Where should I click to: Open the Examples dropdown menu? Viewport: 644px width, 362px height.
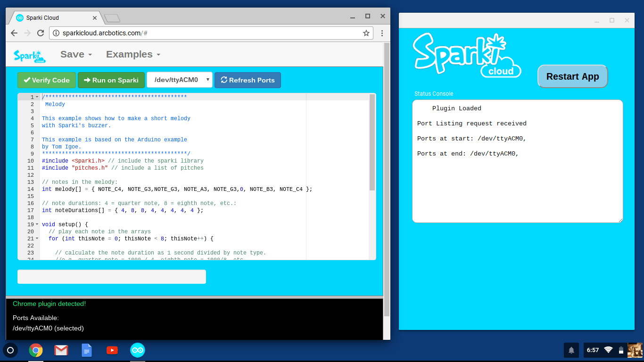(x=133, y=54)
